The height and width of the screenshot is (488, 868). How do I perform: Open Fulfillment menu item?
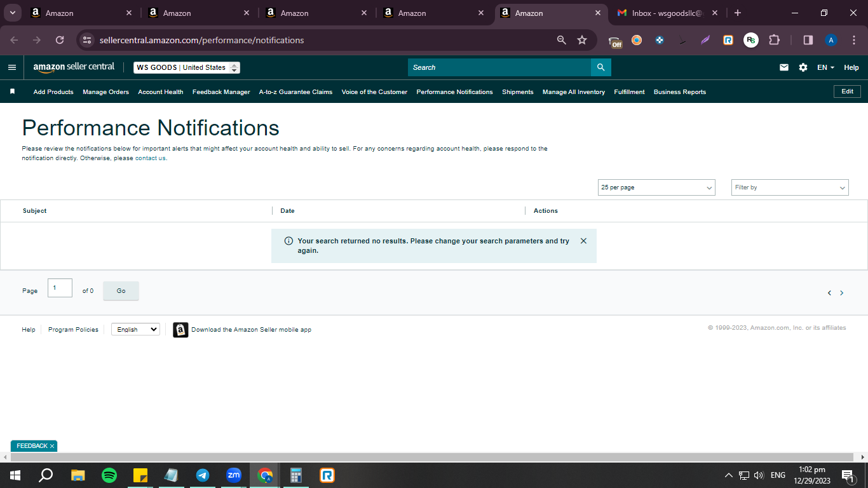tap(629, 92)
